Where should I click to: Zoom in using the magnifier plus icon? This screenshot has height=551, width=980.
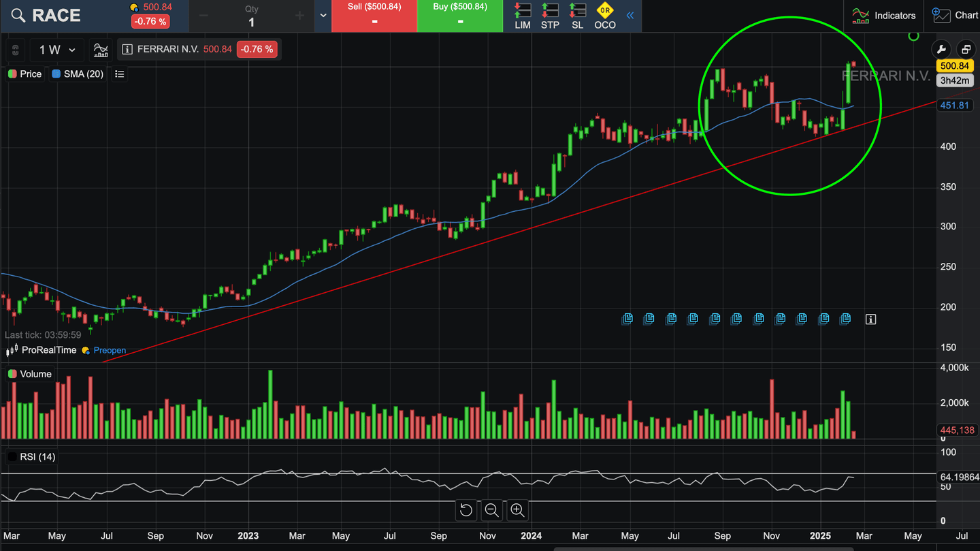(x=517, y=510)
